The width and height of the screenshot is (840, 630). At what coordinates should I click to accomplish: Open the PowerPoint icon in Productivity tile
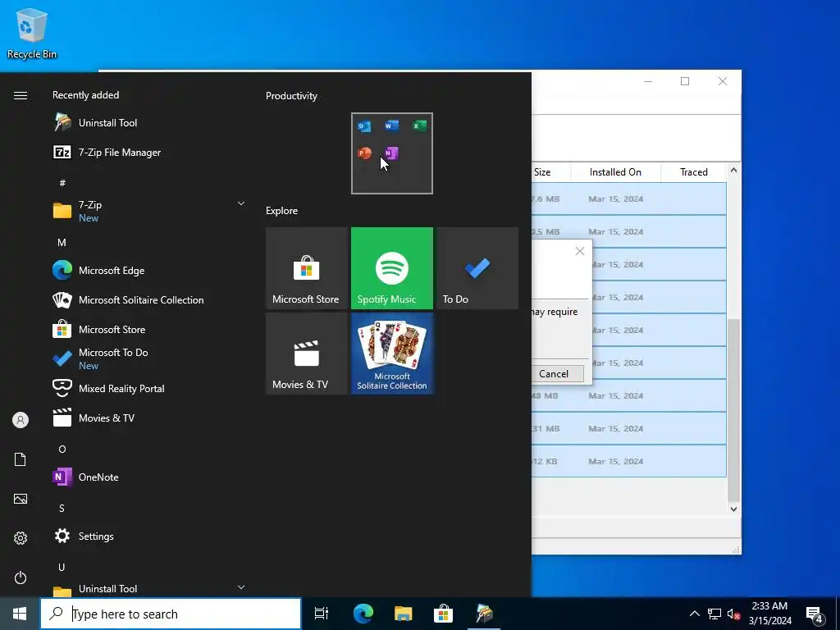364,153
